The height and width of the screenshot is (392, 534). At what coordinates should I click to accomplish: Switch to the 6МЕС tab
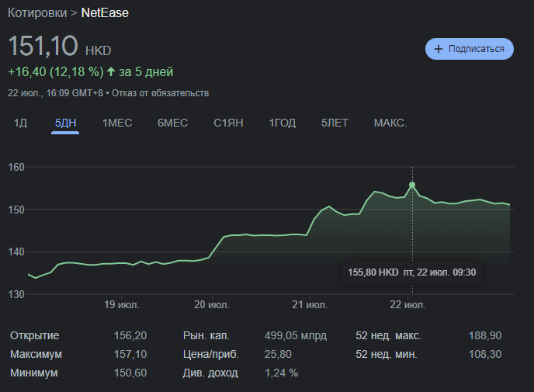pos(172,123)
